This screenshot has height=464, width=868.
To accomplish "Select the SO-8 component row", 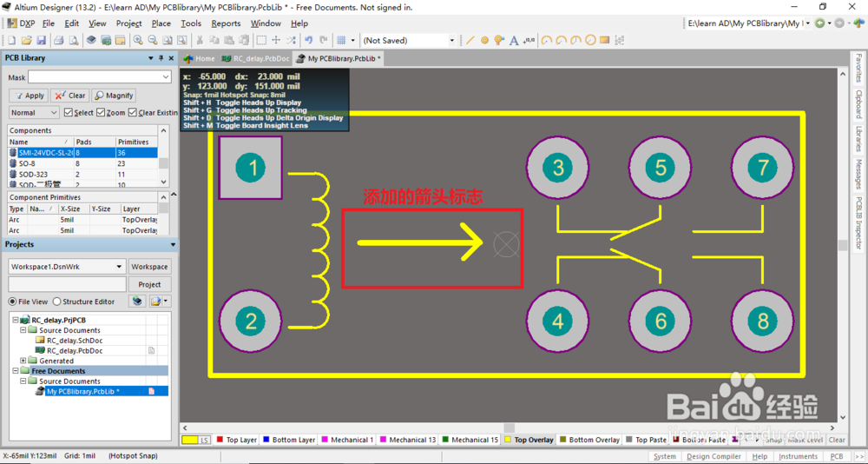I will coord(83,163).
